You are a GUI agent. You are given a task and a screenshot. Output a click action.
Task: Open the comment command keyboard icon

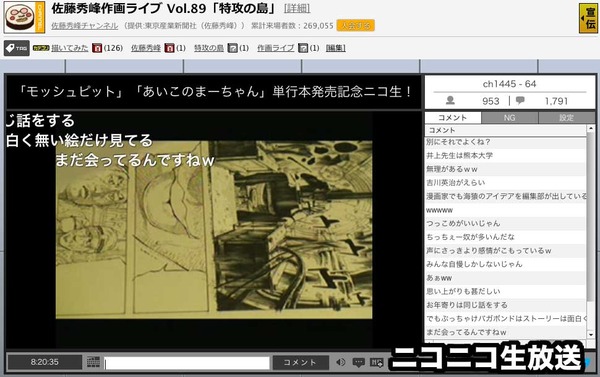coord(93,362)
